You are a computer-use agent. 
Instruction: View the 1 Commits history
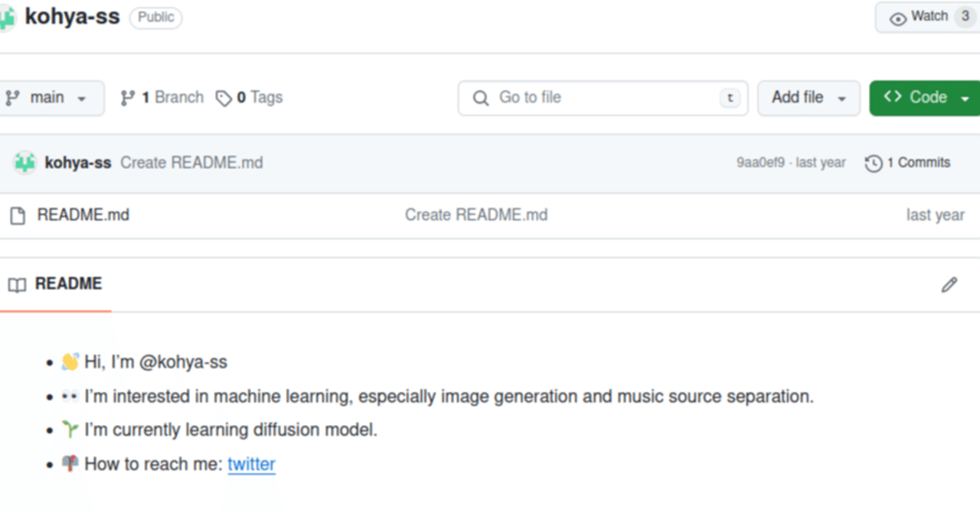click(x=918, y=162)
